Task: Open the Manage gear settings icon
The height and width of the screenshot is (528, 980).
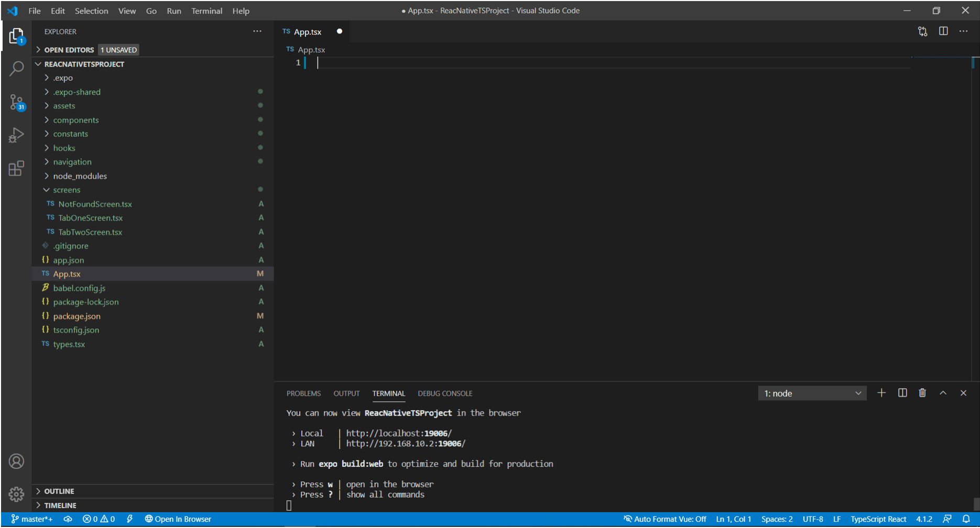Action: coord(17,494)
